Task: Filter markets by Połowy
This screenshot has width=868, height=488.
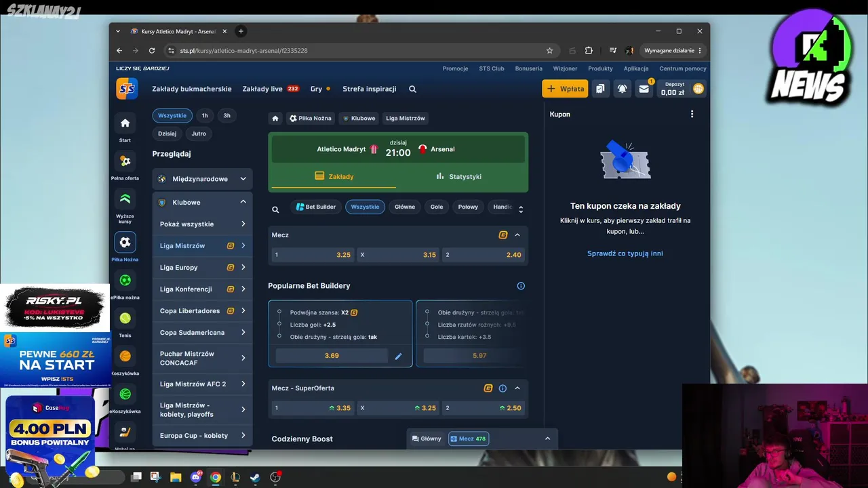Action: [468, 207]
